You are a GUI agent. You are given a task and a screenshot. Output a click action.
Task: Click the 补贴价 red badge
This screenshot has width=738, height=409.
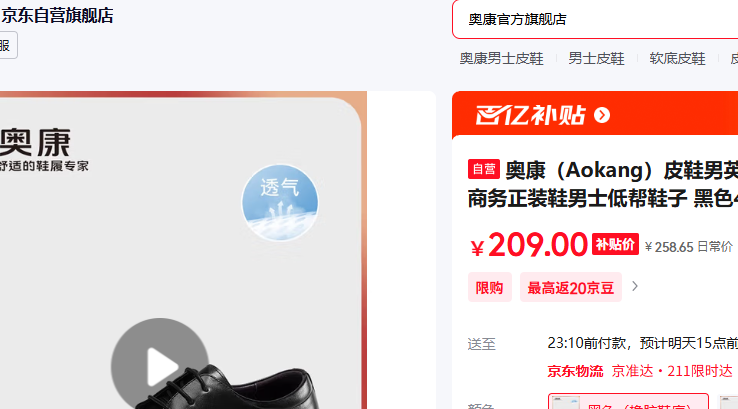click(615, 244)
